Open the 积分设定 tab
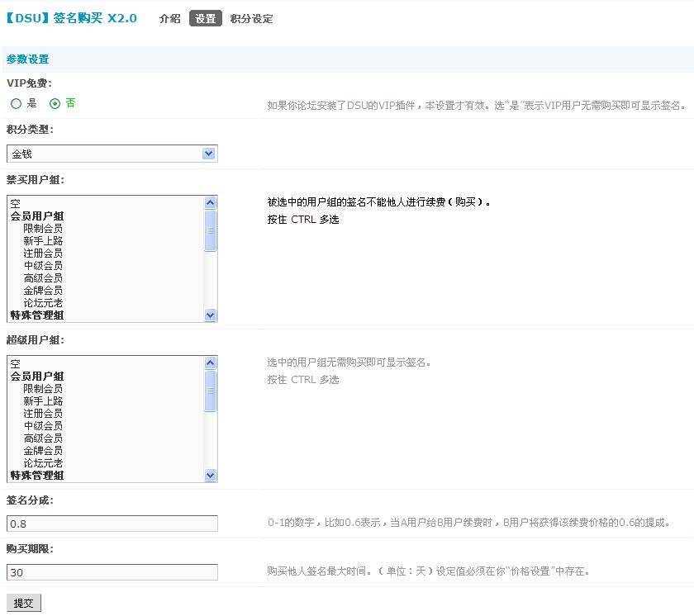 click(251, 18)
